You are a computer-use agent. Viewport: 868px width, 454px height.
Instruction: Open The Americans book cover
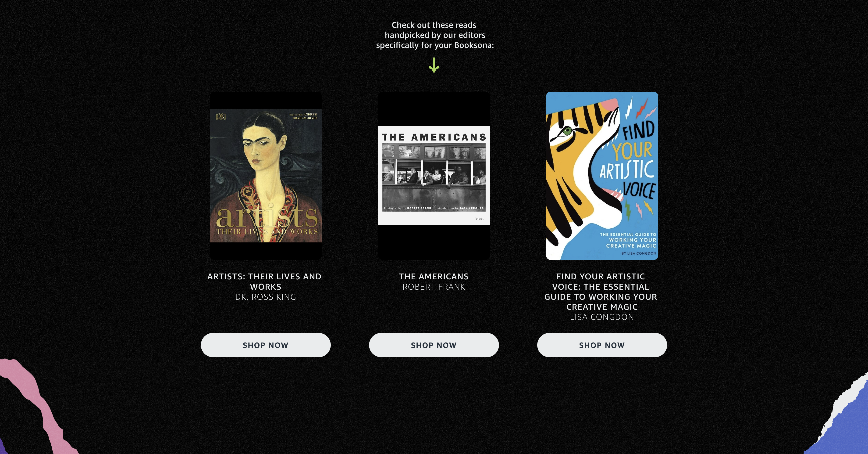click(x=434, y=176)
